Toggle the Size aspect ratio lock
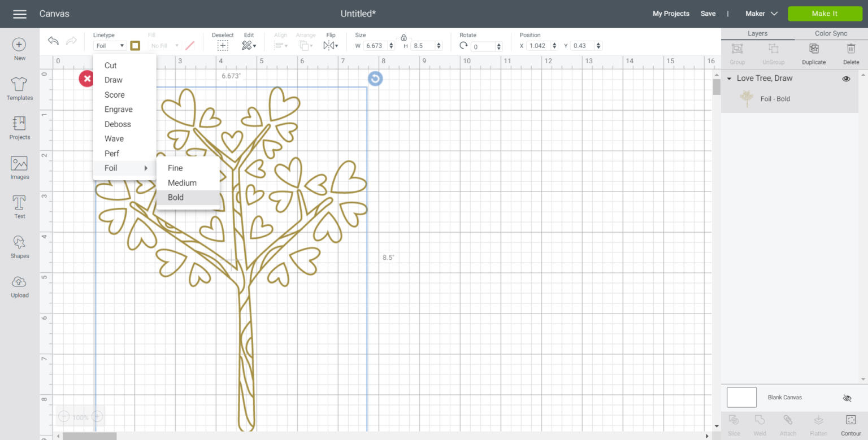This screenshot has width=868, height=440. 403,38
